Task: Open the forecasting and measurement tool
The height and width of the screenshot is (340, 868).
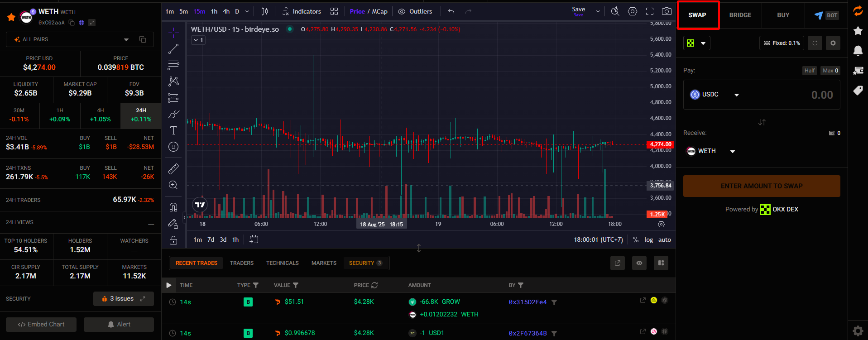Action: coord(173,98)
